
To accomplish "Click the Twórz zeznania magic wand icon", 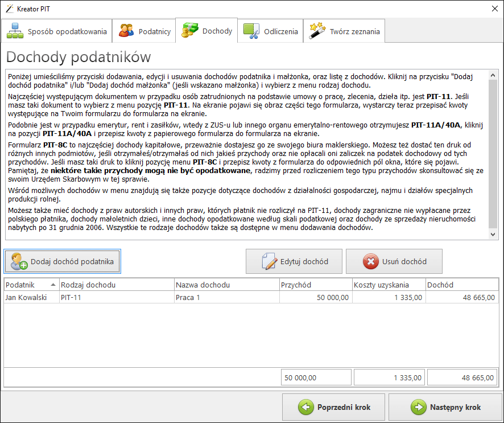I will (x=317, y=31).
